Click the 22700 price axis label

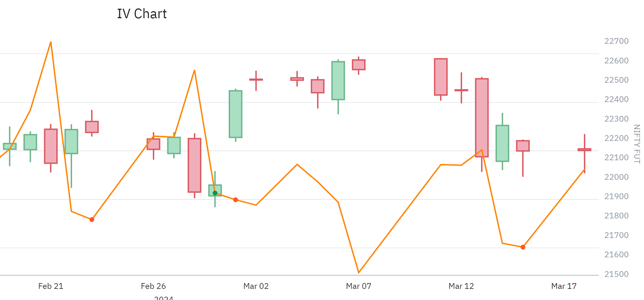[x=616, y=41]
